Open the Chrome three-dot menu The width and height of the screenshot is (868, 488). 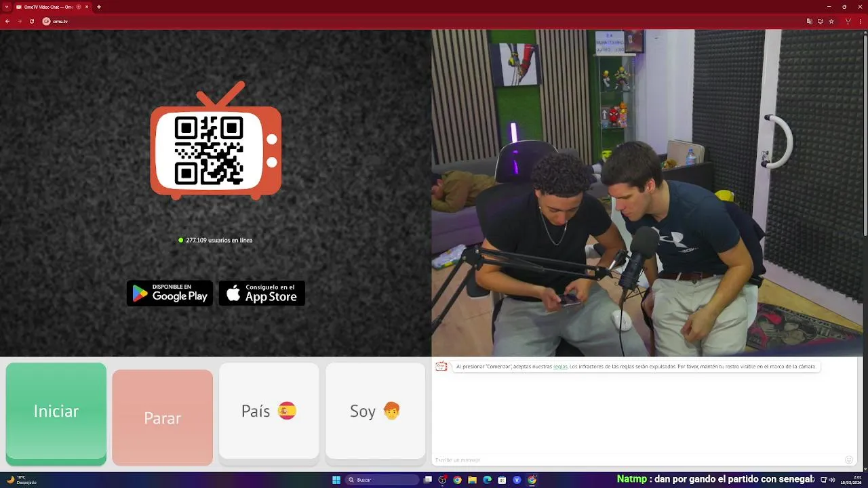[x=861, y=21]
